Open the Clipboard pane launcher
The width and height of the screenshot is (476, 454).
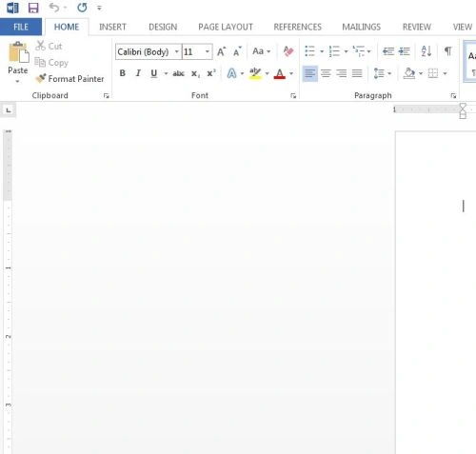[x=106, y=96]
